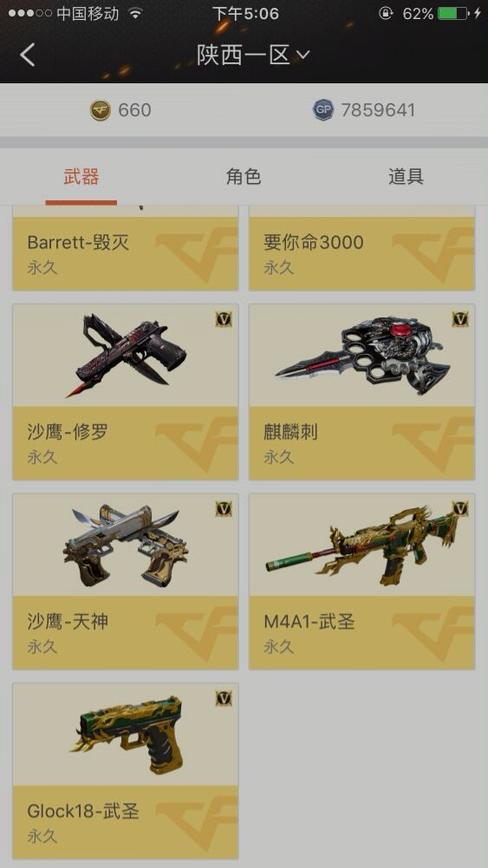
Task: Tap the back arrow icon
Action: (27, 55)
